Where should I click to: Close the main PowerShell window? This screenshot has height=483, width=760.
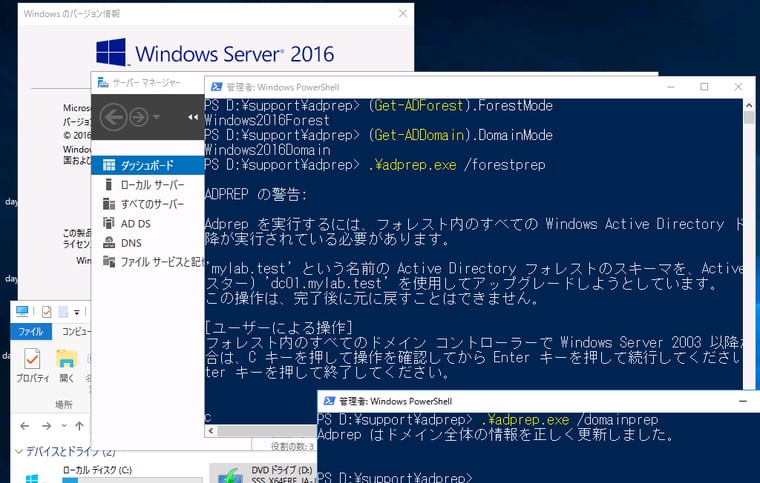click(x=738, y=87)
